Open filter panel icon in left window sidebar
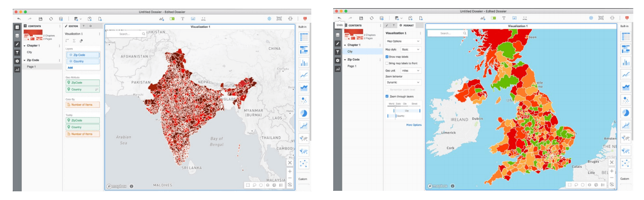 [17, 52]
